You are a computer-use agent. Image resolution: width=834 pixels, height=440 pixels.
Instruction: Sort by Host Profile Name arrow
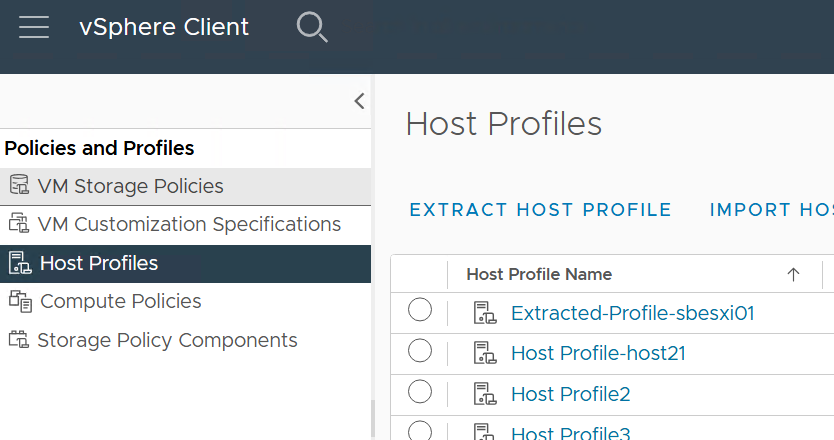[x=793, y=274]
